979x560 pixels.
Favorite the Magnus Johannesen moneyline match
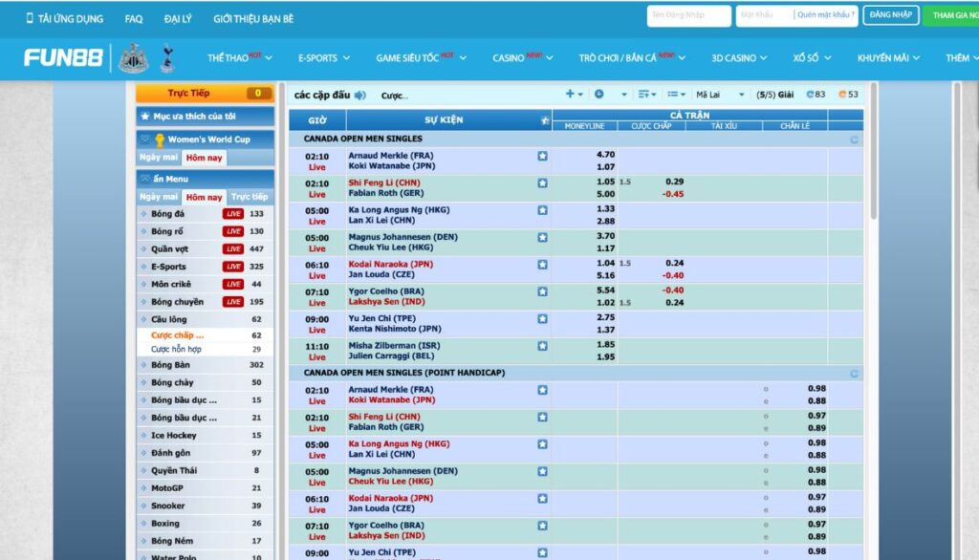point(543,237)
